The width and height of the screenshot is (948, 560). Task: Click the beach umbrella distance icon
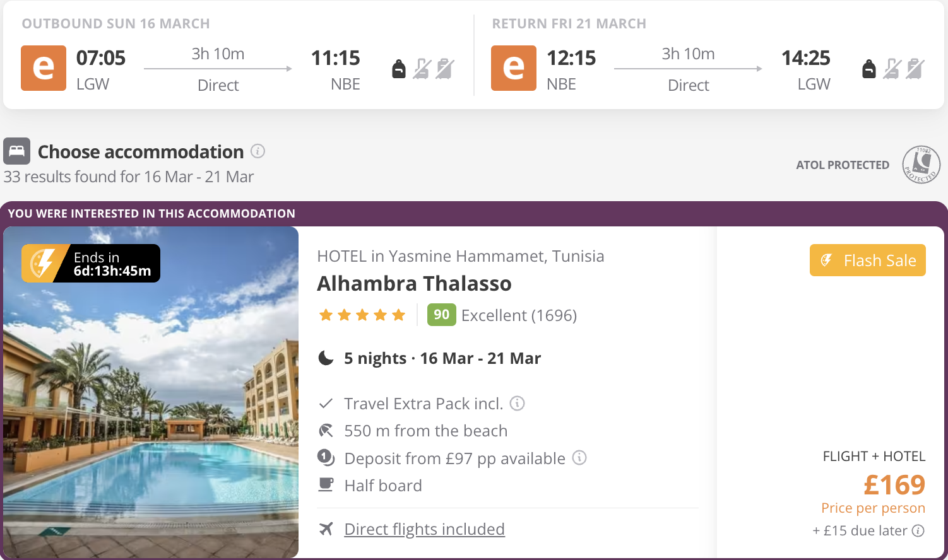[x=326, y=431]
